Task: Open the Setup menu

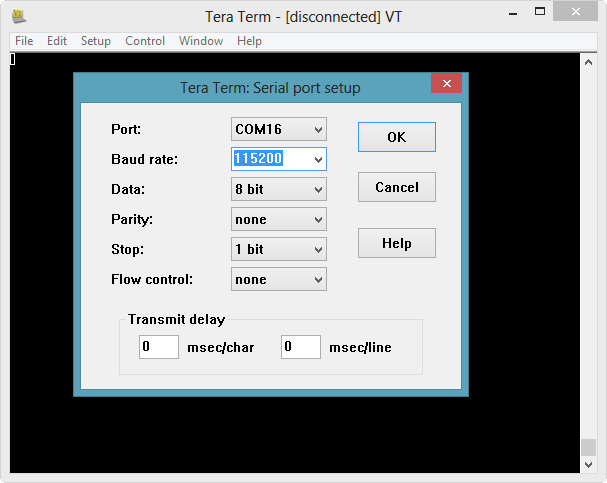Action: click(x=96, y=41)
